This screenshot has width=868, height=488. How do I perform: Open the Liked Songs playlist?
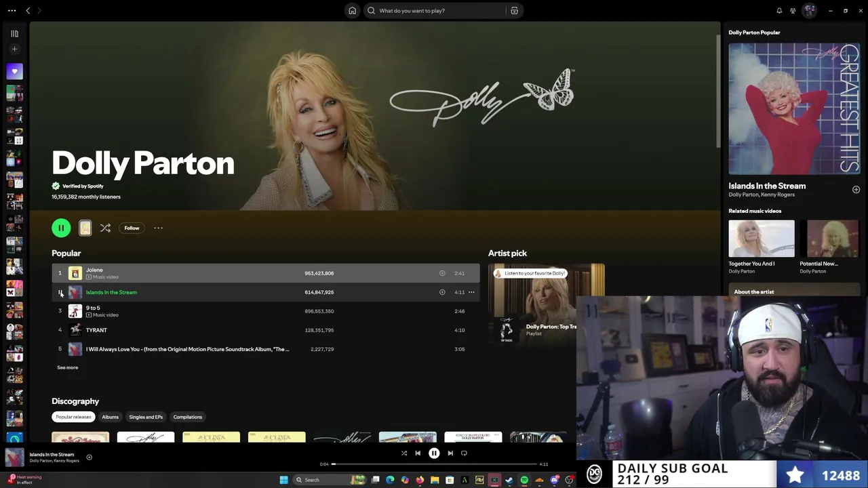click(14, 71)
